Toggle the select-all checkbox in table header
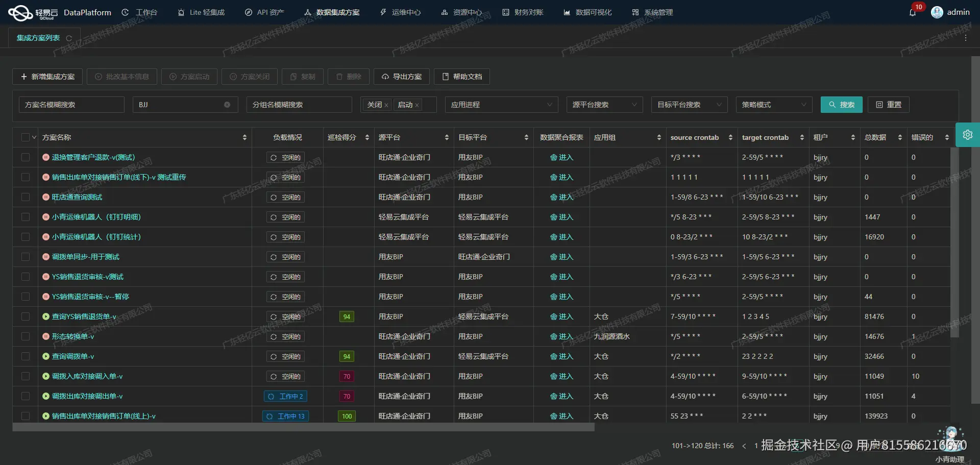This screenshot has width=980, height=465. pyautogui.click(x=26, y=137)
